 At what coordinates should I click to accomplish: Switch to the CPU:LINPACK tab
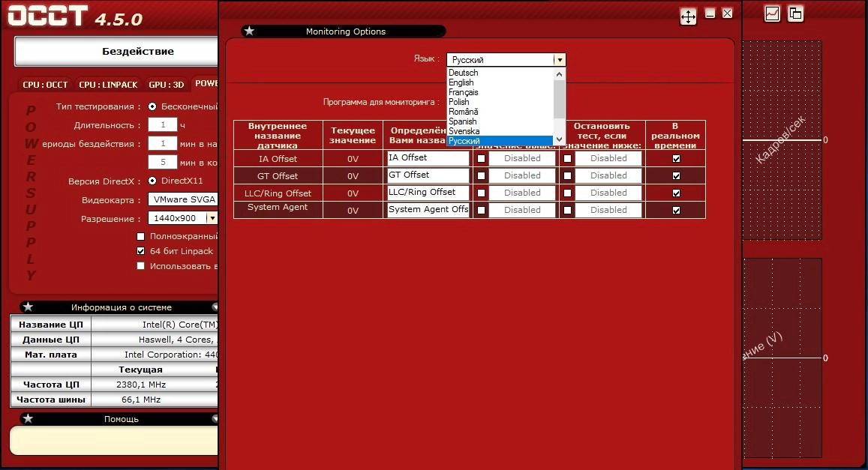click(x=108, y=85)
